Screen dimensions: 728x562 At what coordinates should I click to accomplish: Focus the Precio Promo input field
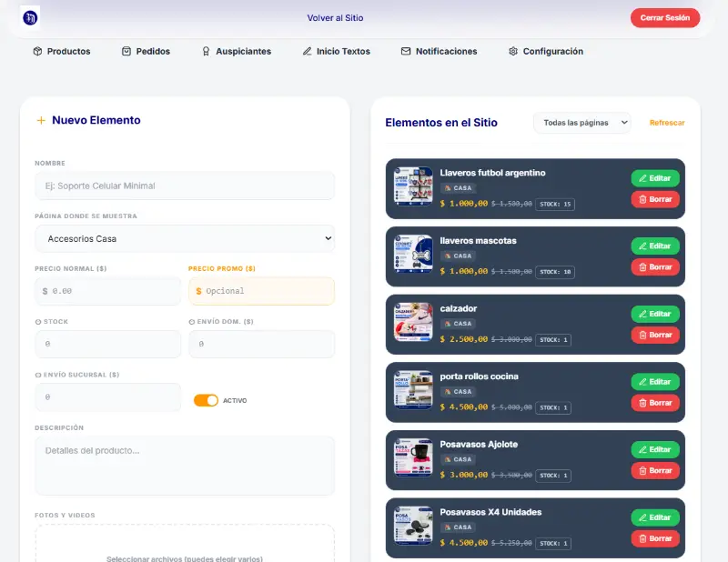(261, 291)
